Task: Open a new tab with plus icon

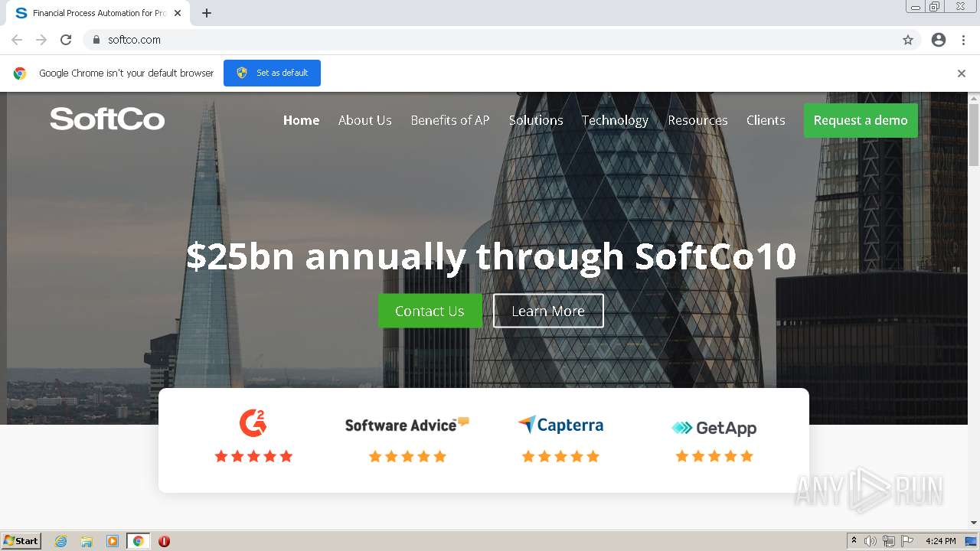Action: point(207,13)
